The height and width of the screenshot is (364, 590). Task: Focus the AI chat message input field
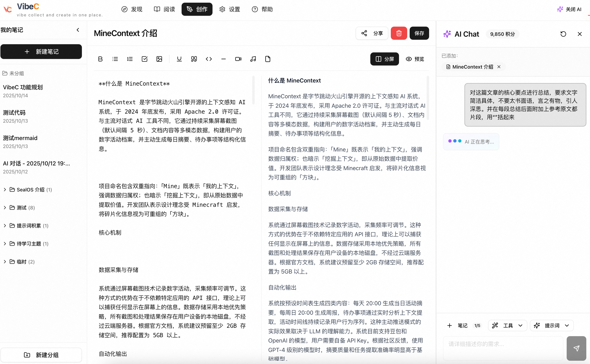(503, 348)
